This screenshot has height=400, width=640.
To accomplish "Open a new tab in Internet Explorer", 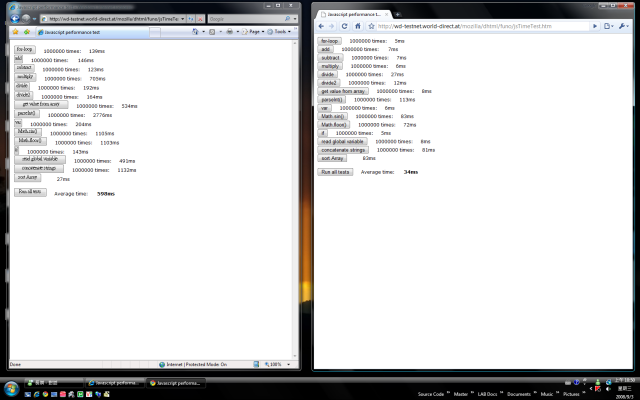I will point(155,32).
